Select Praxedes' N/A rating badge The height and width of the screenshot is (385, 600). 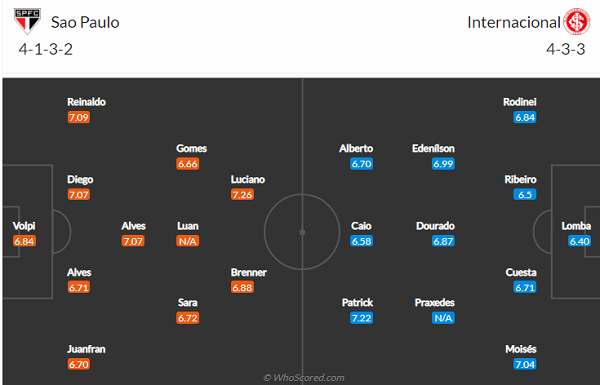443,318
